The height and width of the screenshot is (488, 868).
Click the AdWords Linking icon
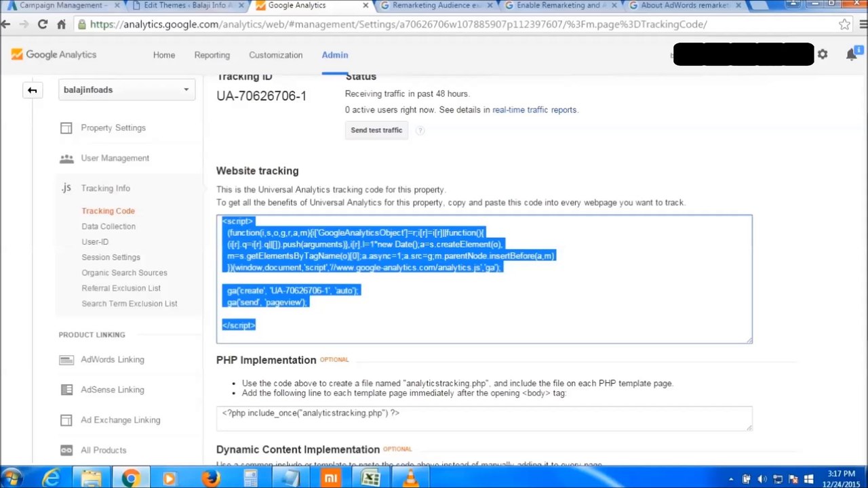pos(66,360)
